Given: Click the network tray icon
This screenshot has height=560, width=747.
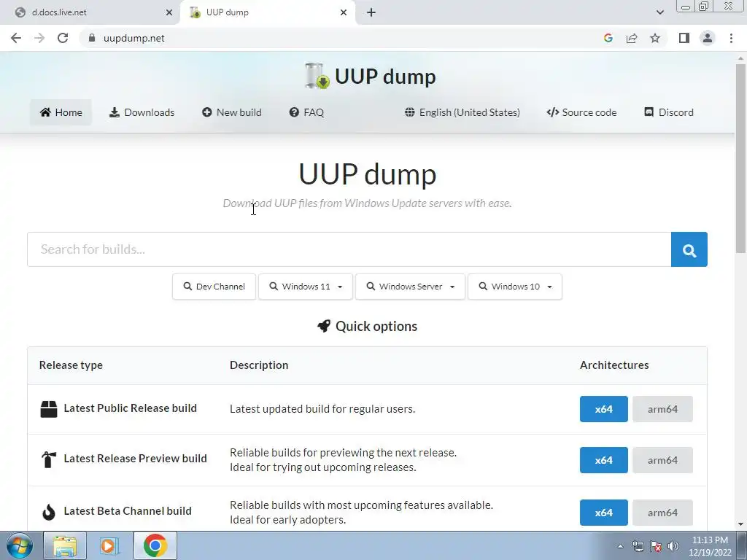Looking at the screenshot, I should click(x=638, y=546).
